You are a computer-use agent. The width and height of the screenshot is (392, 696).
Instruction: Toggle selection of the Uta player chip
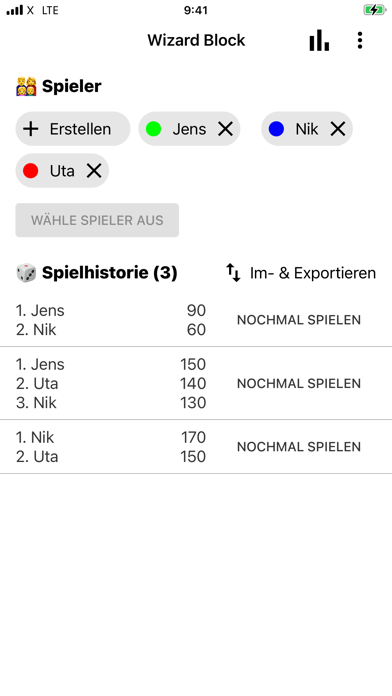(62, 170)
